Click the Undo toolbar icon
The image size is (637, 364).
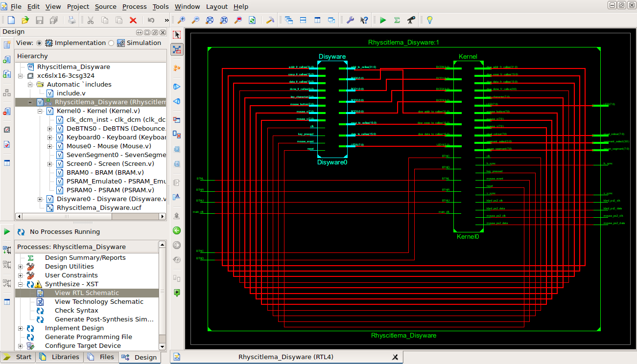coord(151,20)
